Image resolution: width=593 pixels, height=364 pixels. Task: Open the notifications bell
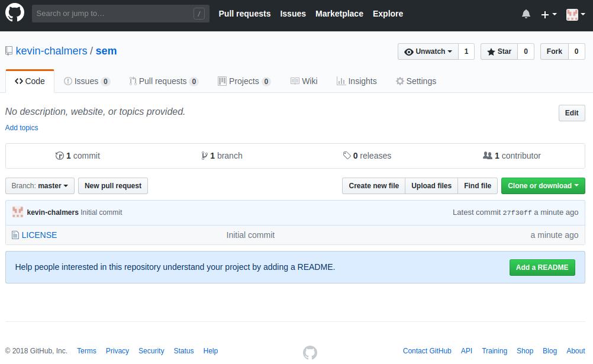[x=526, y=14]
